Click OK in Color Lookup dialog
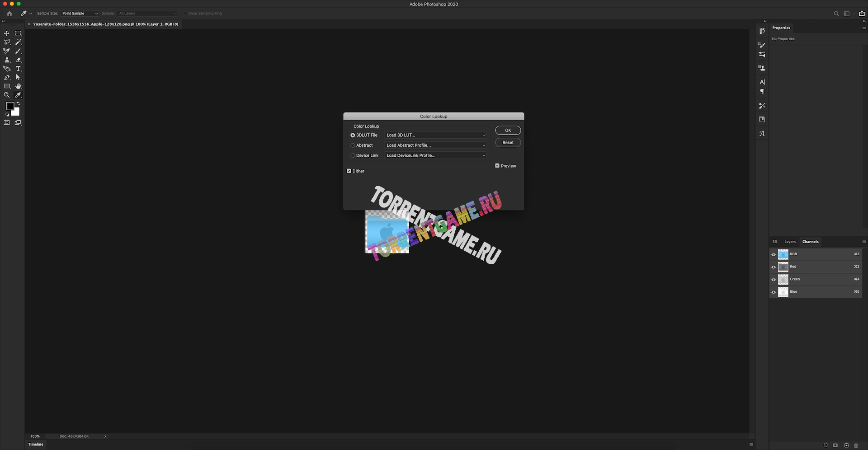Image resolution: width=868 pixels, height=450 pixels. click(x=508, y=131)
